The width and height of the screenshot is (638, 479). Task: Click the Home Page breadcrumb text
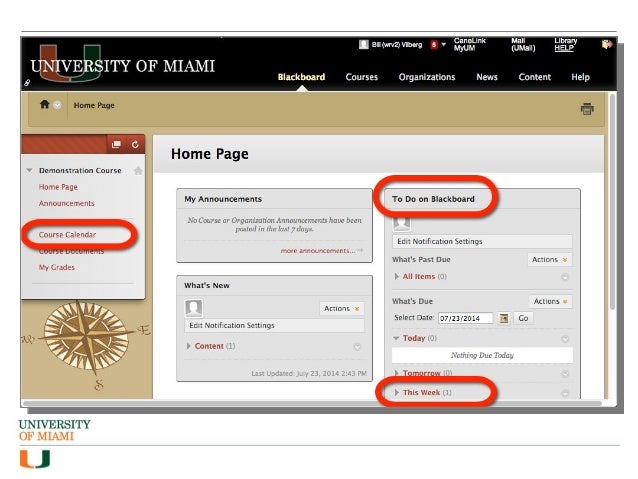pos(94,105)
